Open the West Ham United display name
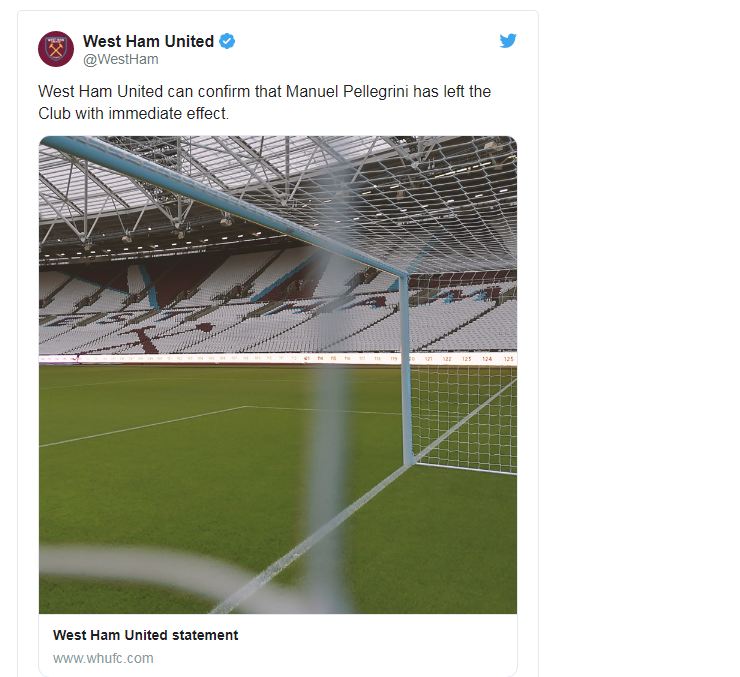The width and height of the screenshot is (740, 677). click(x=148, y=41)
